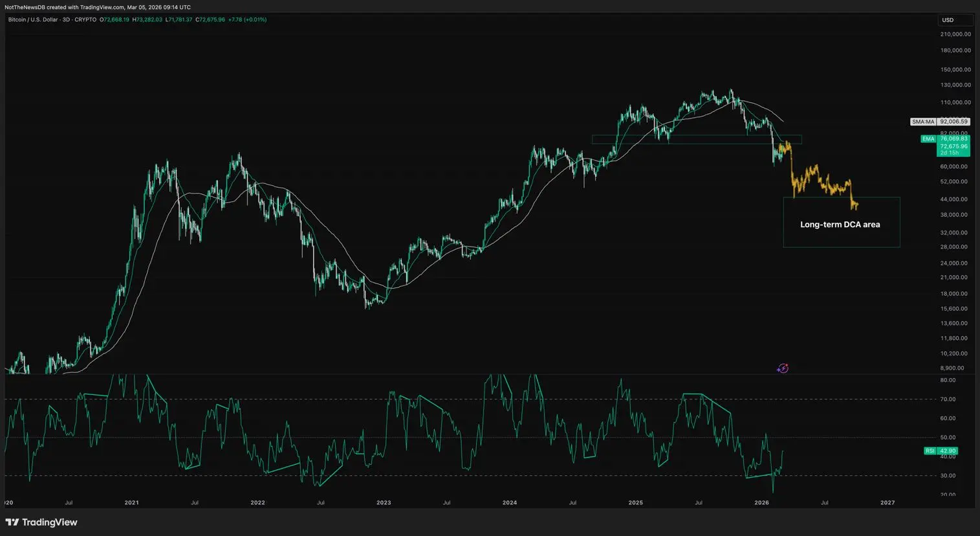Click the purple lightning event icon
This screenshot has width=980, height=536.
point(783,368)
